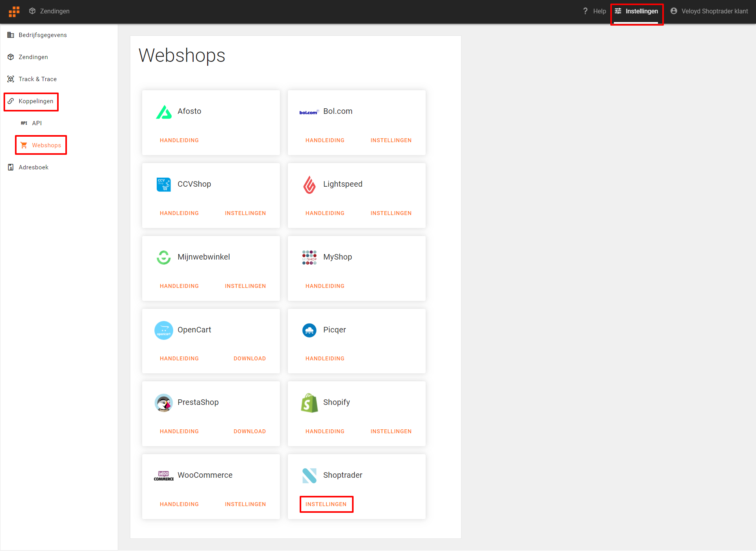The height and width of the screenshot is (551, 756).
Task: Click the WooCommerce logo
Action: pos(164,476)
